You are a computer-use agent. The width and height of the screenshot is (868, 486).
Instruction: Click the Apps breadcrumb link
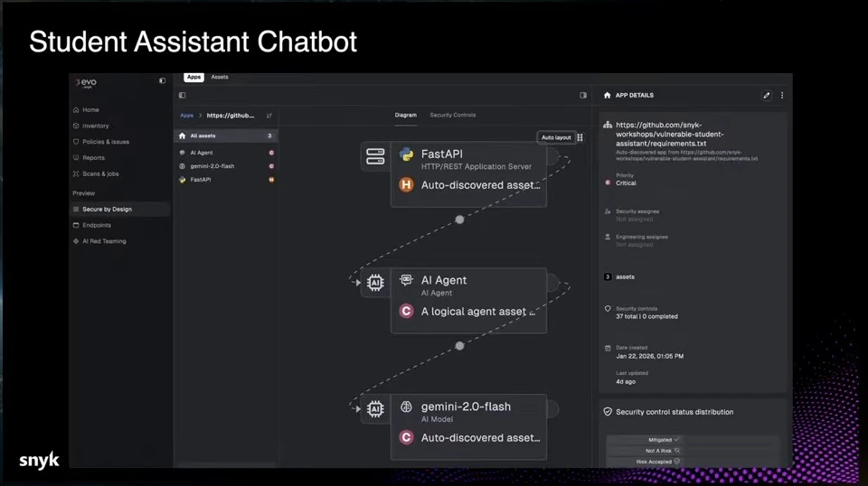(x=186, y=116)
